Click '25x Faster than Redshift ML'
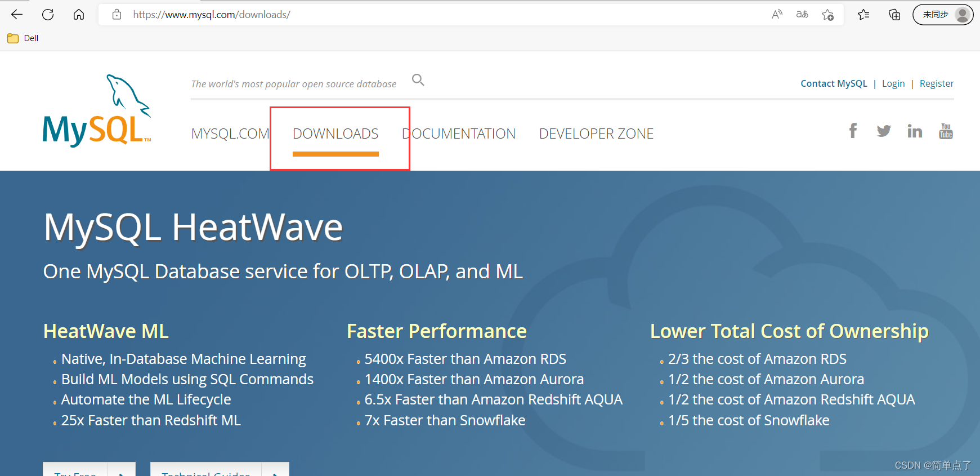Image resolution: width=980 pixels, height=476 pixels. (x=151, y=420)
